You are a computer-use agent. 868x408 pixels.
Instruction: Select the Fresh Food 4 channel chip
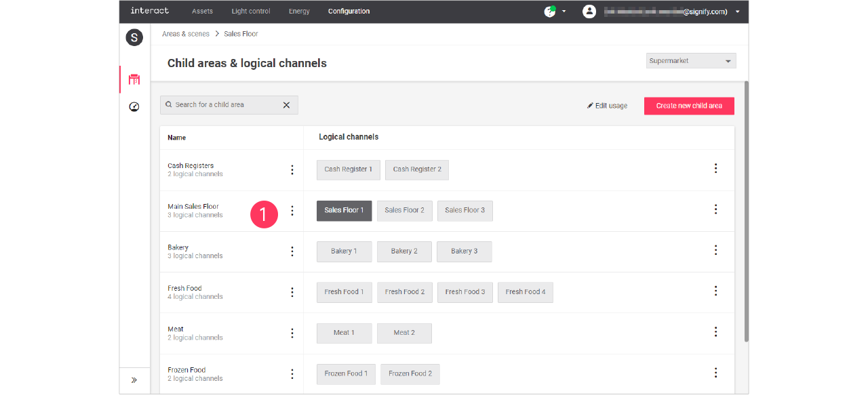pos(525,292)
